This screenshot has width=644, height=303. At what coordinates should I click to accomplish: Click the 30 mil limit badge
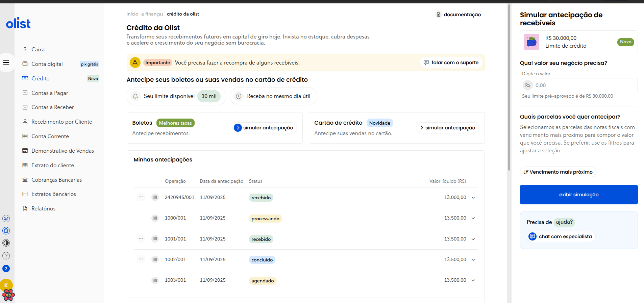click(209, 96)
